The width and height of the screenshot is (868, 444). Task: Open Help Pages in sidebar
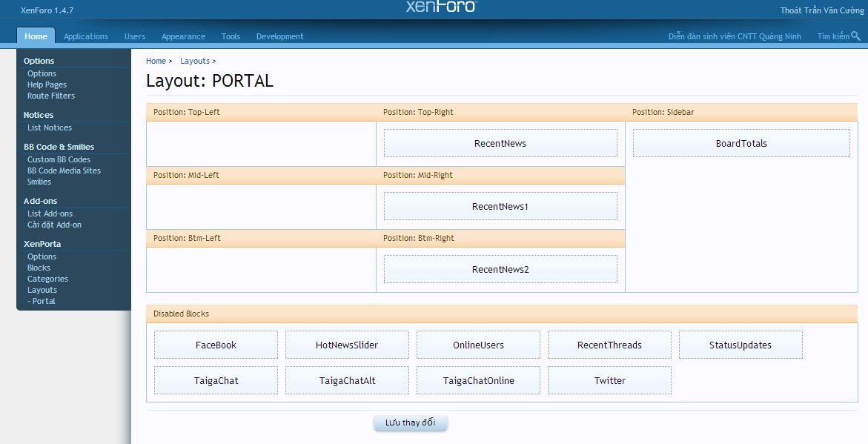pyautogui.click(x=47, y=85)
